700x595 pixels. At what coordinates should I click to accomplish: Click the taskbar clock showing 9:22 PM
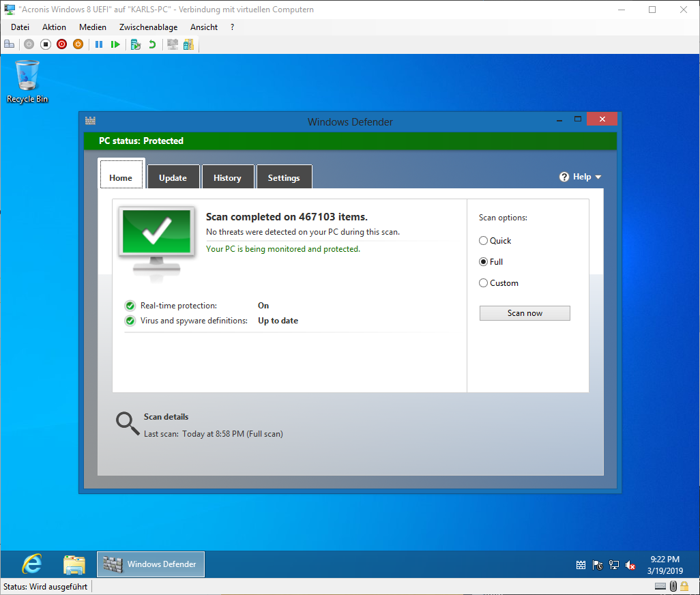click(665, 565)
